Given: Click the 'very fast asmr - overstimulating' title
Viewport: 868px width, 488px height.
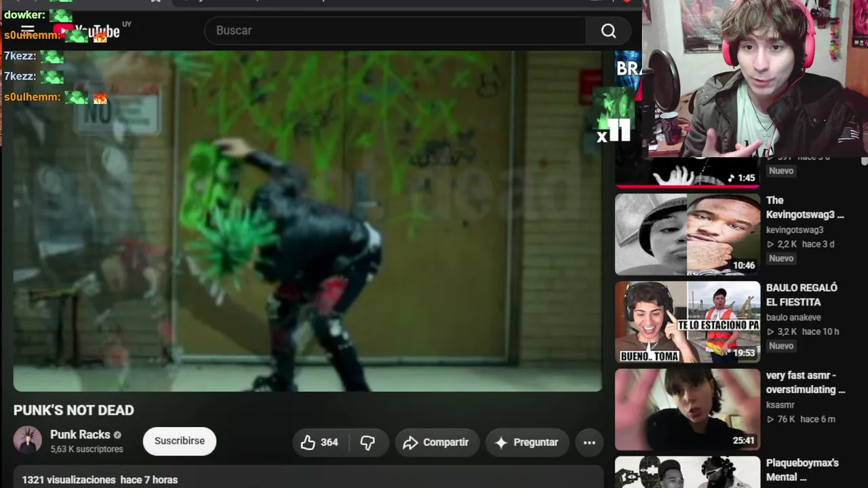Looking at the screenshot, I should coord(806,382).
